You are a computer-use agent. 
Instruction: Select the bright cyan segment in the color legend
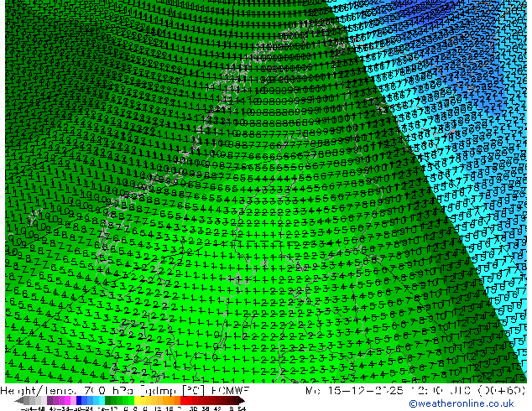click(x=102, y=400)
